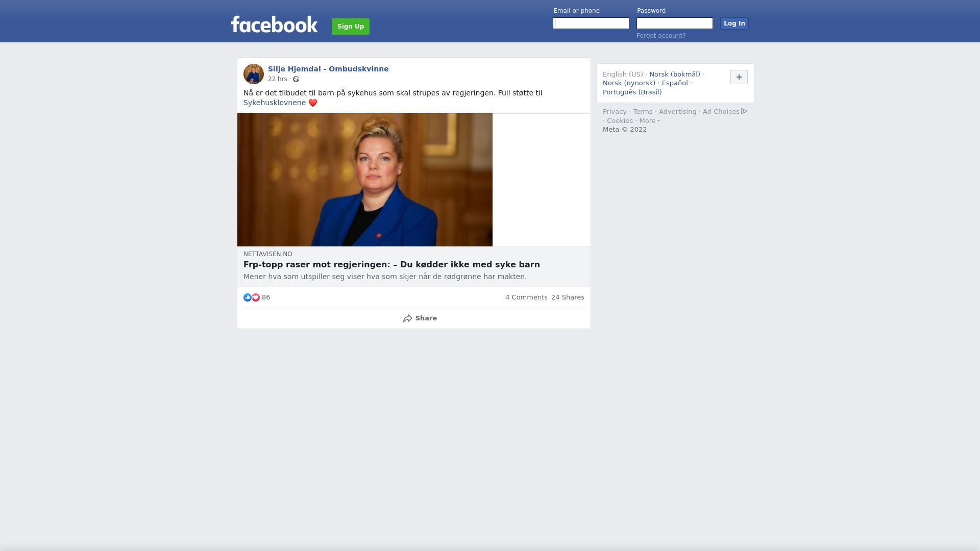This screenshot has height=551, width=980.
Task: Switch language to Norsk (bokmål)
Action: tap(675, 74)
